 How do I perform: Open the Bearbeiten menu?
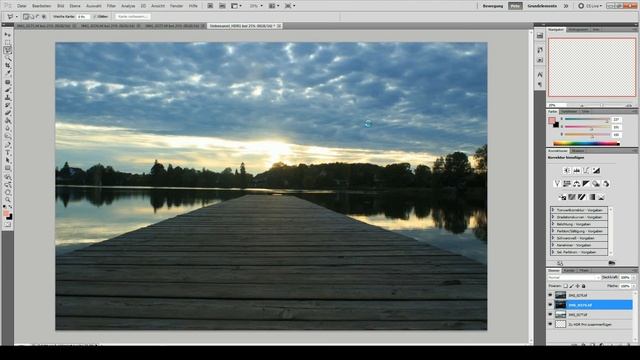pos(41,6)
